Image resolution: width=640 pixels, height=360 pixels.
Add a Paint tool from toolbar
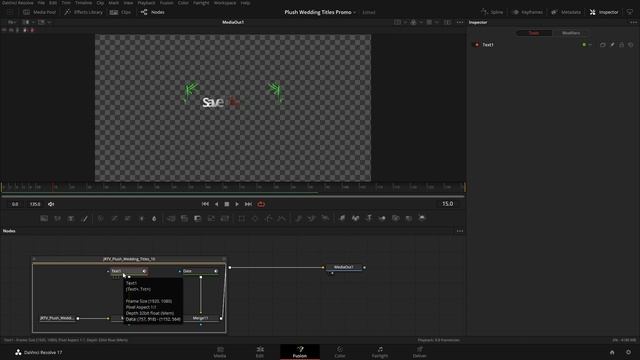pos(84,218)
